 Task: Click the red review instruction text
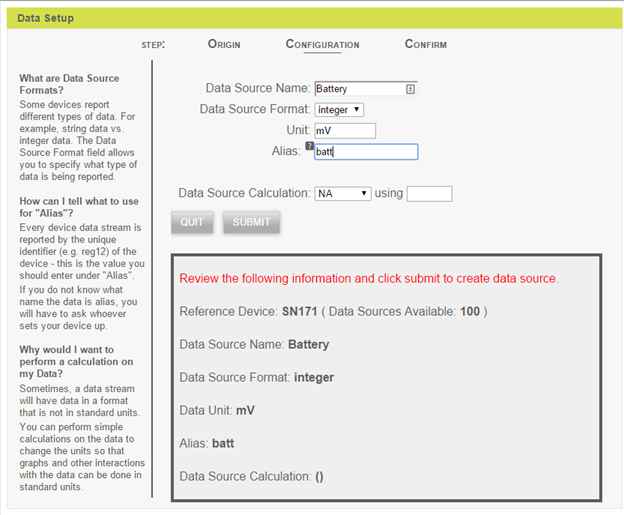[369, 278]
